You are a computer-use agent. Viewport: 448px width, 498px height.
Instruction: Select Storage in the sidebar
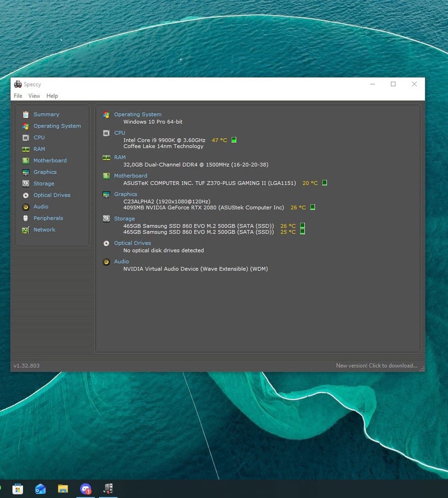43,184
